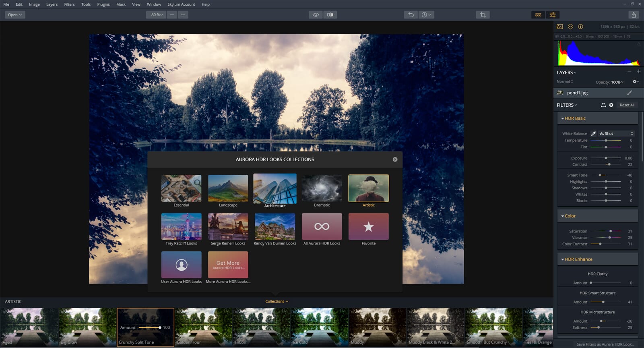
Task: Select the Trey Ratcliff Looks thumbnail
Action: (x=181, y=227)
